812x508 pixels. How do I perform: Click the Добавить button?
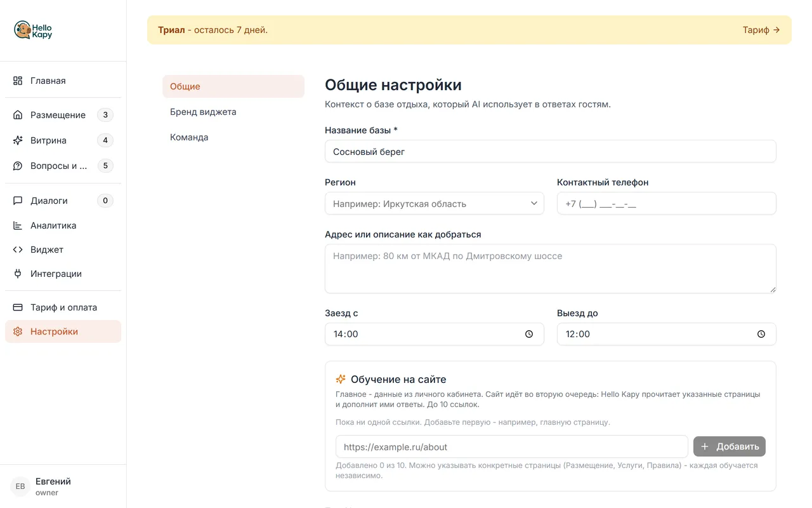(x=730, y=446)
